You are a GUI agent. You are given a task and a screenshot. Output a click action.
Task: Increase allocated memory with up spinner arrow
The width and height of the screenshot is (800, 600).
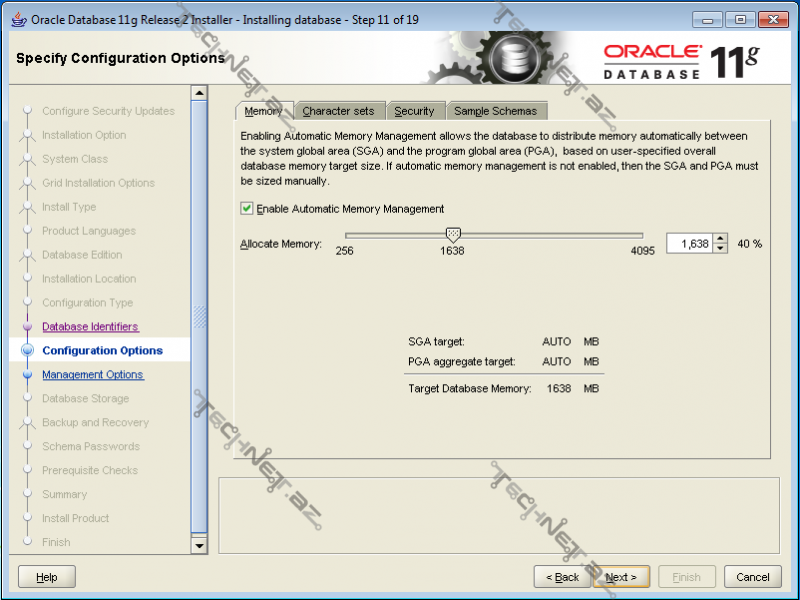720,239
